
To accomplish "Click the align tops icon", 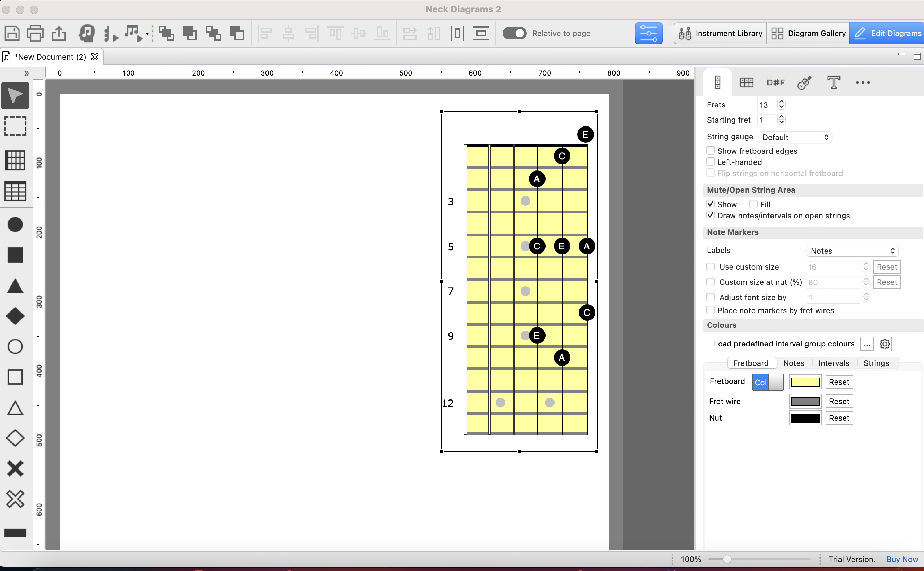I will click(x=335, y=33).
